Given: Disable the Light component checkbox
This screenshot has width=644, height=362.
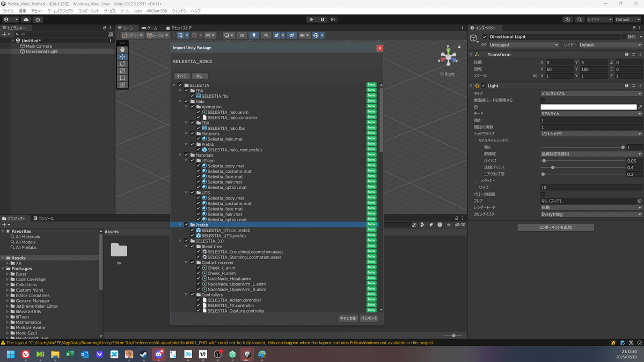Looking at the screenshot, I should click(x=484, y=85).
